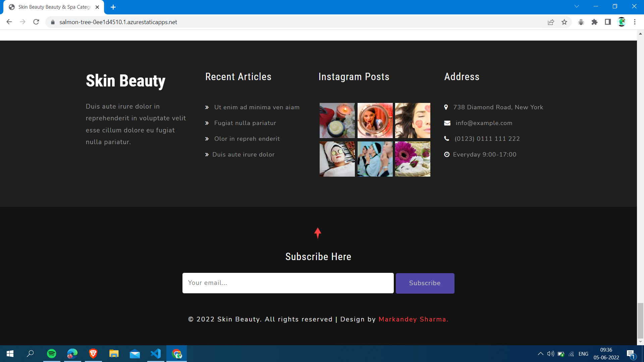Click the Subscribe button
Screen dimensions: 644x362
(x=425, y=283)
